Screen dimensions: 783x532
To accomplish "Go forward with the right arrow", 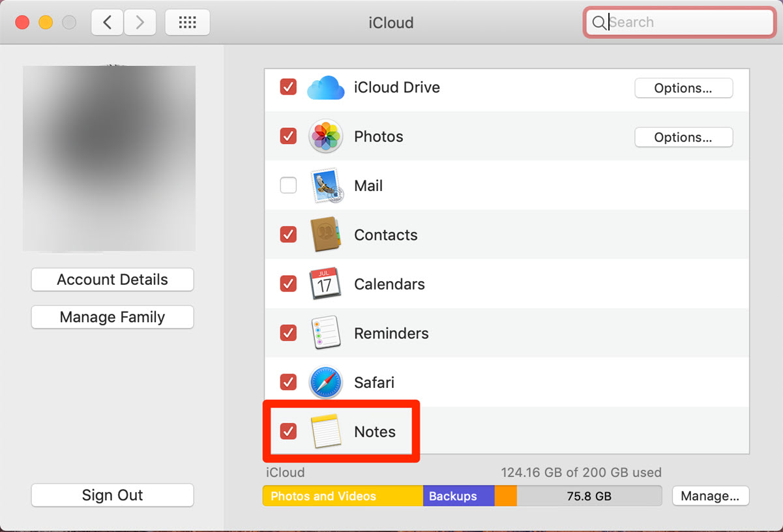I will pos(140,23).
